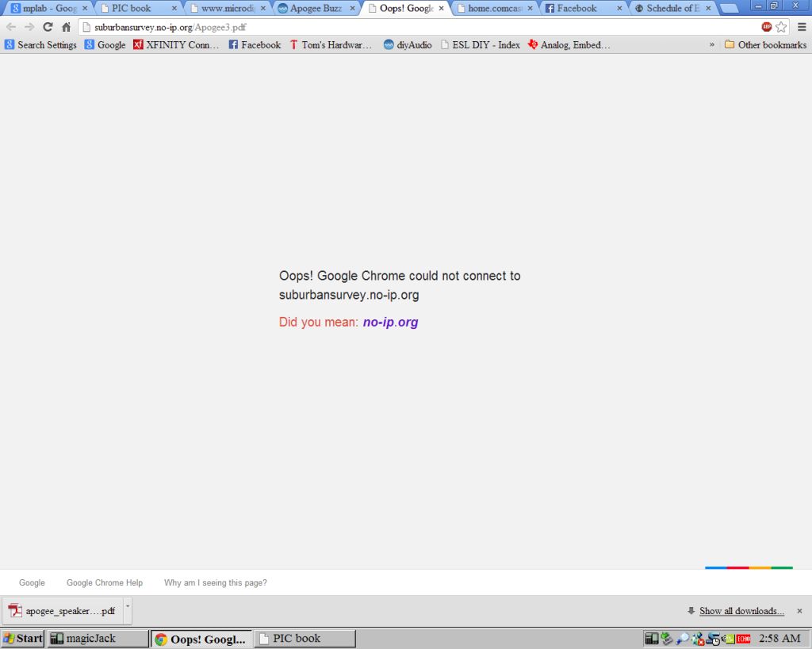Switch to PIC book taskbar window
812x649 pixels.
coord(305,639)
